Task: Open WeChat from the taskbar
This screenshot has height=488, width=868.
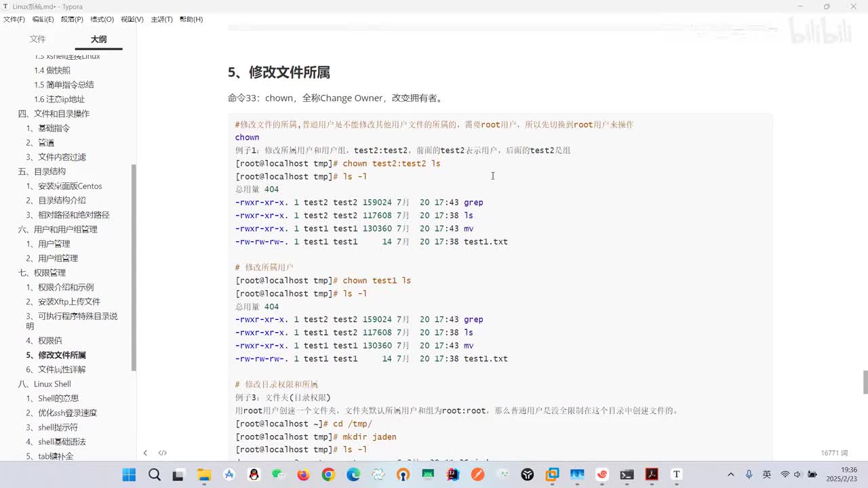Action: [279, 474]
